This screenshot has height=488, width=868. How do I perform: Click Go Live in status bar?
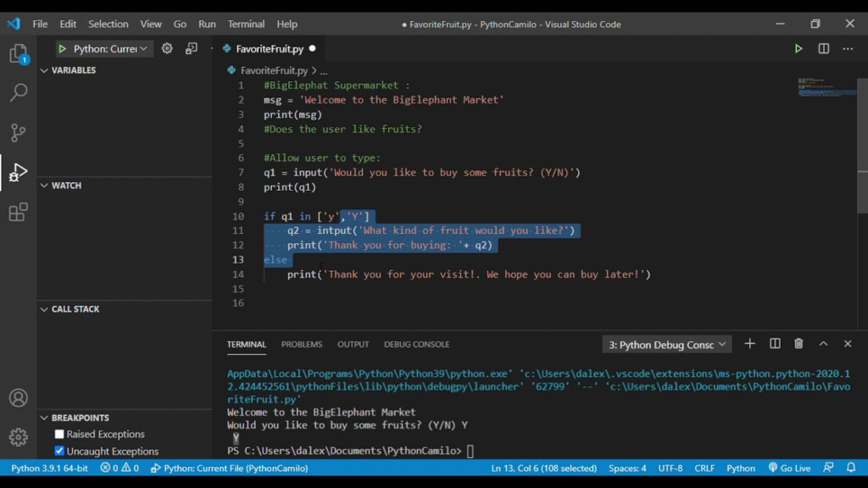[789, 468]
